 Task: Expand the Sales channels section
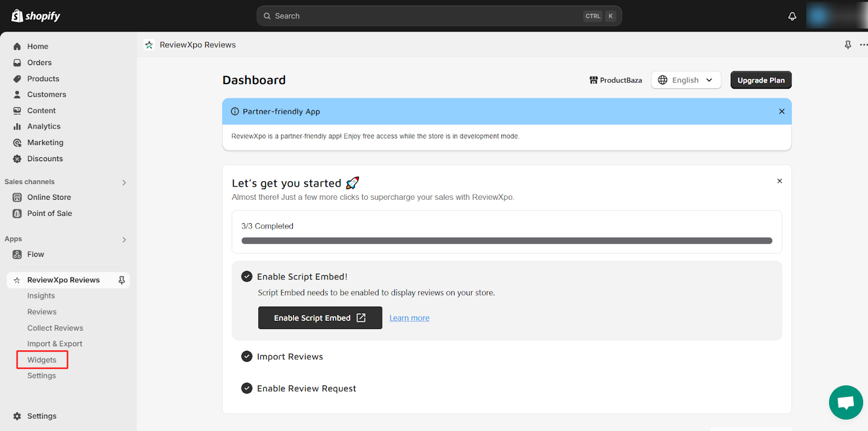click(124, 182)
